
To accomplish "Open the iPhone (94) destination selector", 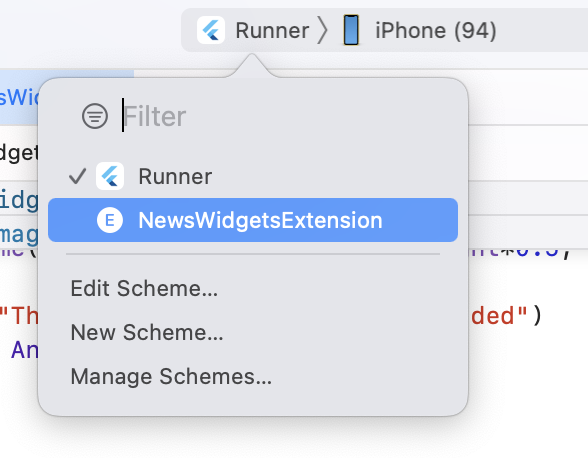I will pos(420,30).
